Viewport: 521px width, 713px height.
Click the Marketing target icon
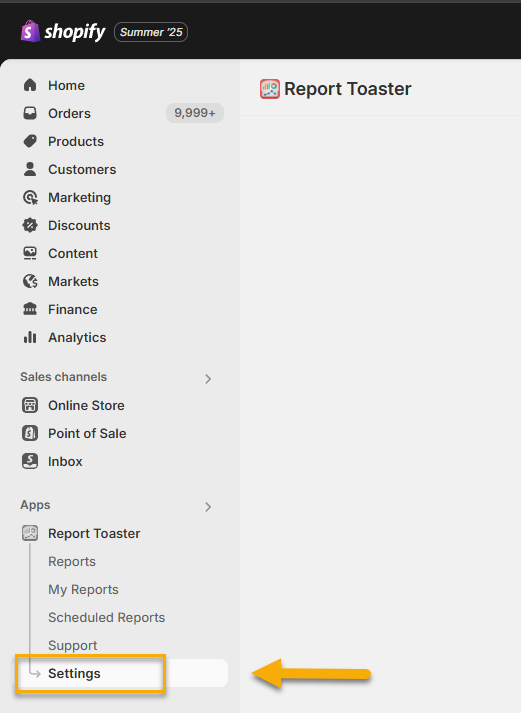pos(30,197)
